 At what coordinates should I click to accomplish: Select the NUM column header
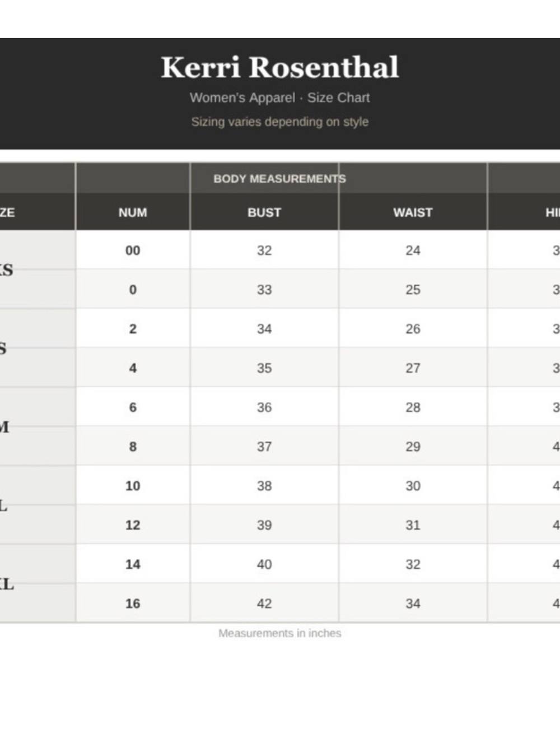(133, 212)
